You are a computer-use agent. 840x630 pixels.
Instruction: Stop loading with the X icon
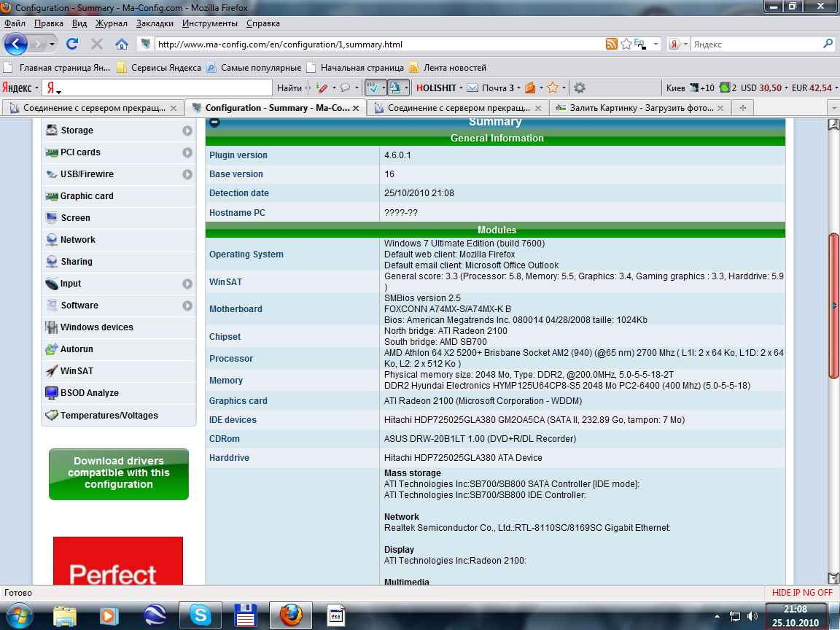97,44
